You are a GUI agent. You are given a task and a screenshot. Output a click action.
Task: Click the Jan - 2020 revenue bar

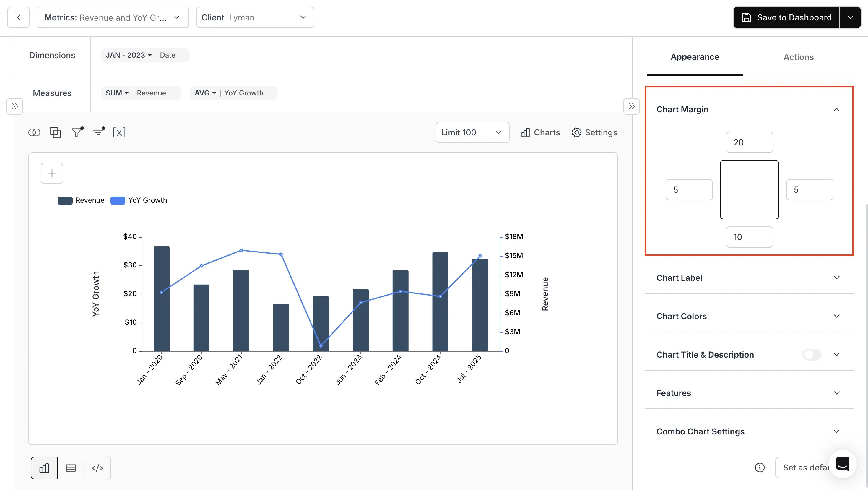pyautogui.click(x=161, y=299)
